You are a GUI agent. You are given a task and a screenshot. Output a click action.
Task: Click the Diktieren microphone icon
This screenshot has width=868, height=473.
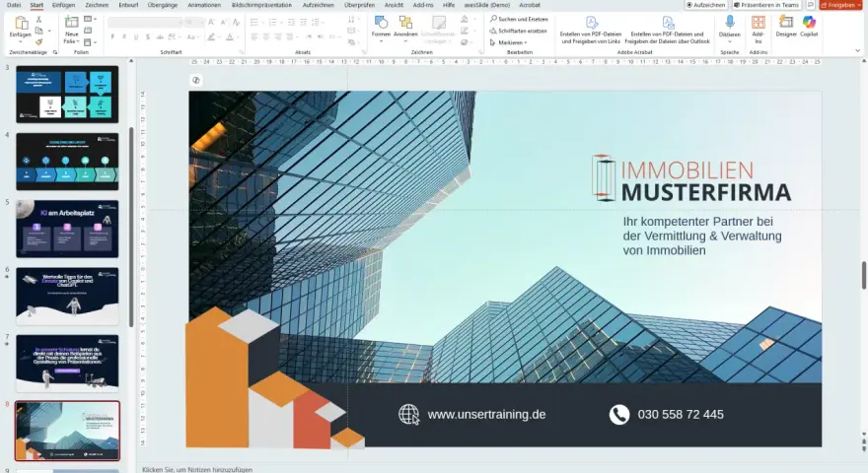coord(730,22)
